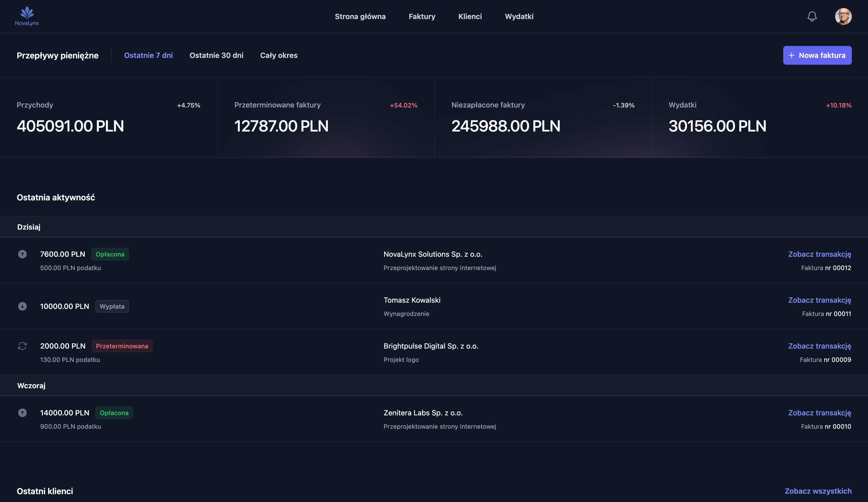Click up-arrow icon beside 14000.00 PLN

(22, 413)
